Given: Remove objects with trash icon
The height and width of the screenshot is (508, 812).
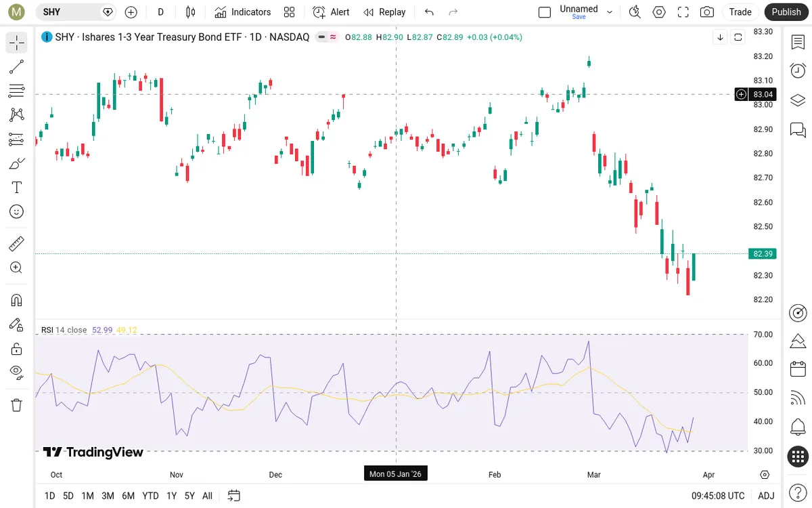Looking at the screenshot, I should click(x=17, y=405).
